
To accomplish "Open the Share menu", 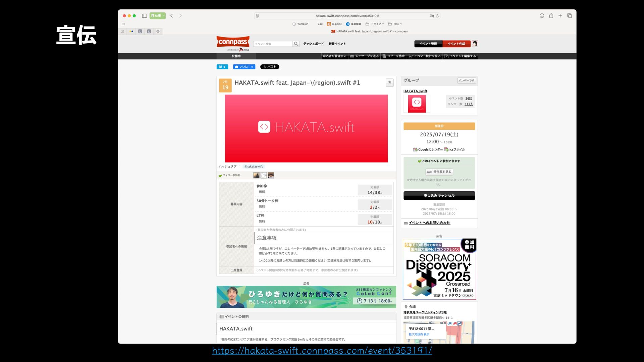I will click(x=551, y=16).
